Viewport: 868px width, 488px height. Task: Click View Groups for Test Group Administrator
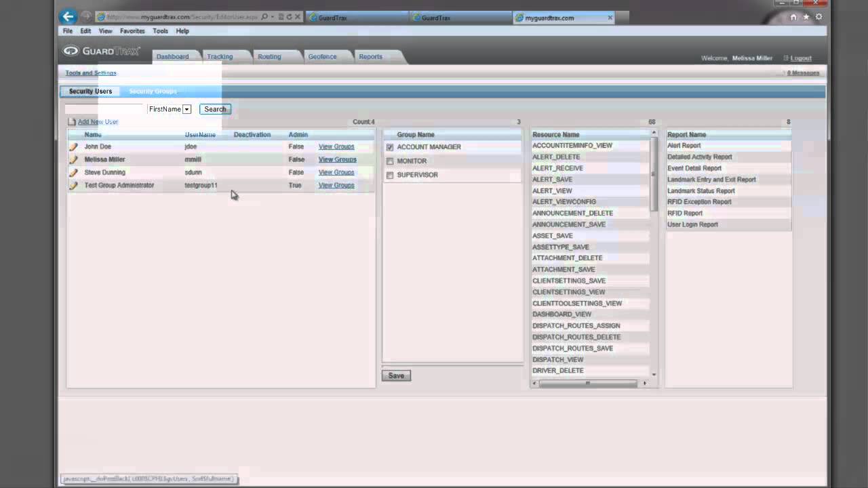tap(336, 185)
